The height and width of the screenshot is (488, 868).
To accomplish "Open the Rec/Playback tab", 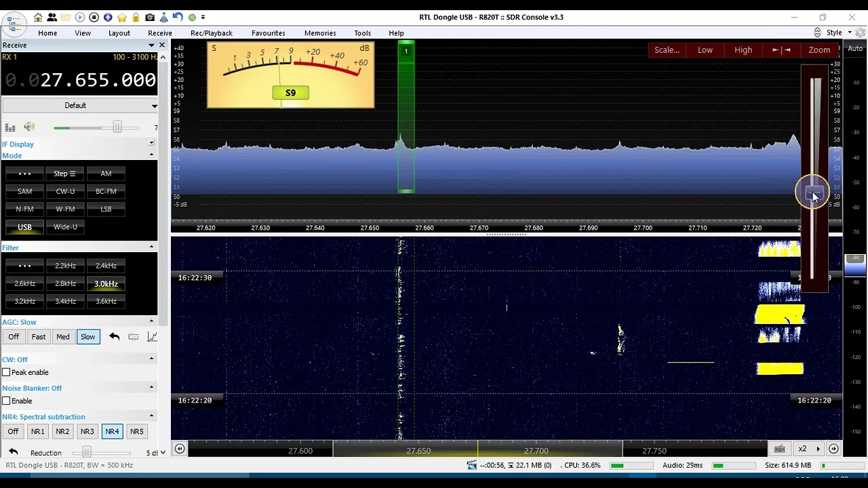I will pos(212,33).
